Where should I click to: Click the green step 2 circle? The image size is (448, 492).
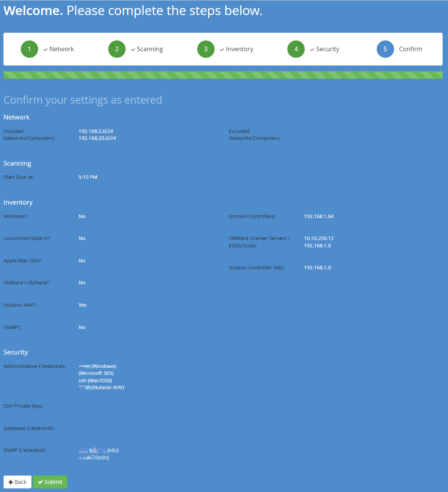[117, 49]
